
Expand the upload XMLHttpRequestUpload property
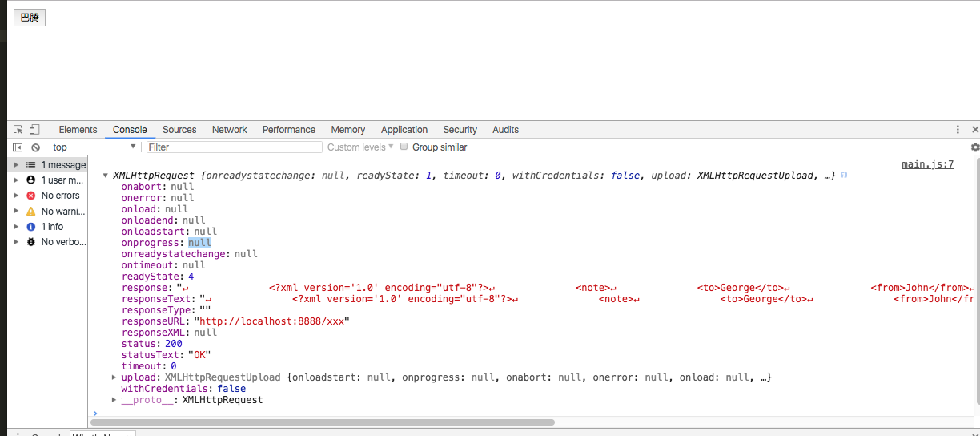point(114,377)
